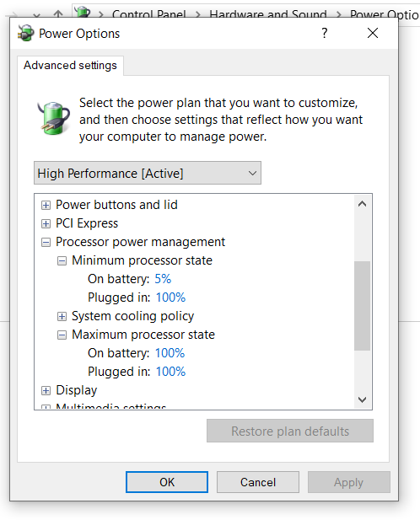420x520 pixels.
Task: Click the Cancel button
Action: tap(258, 482)
